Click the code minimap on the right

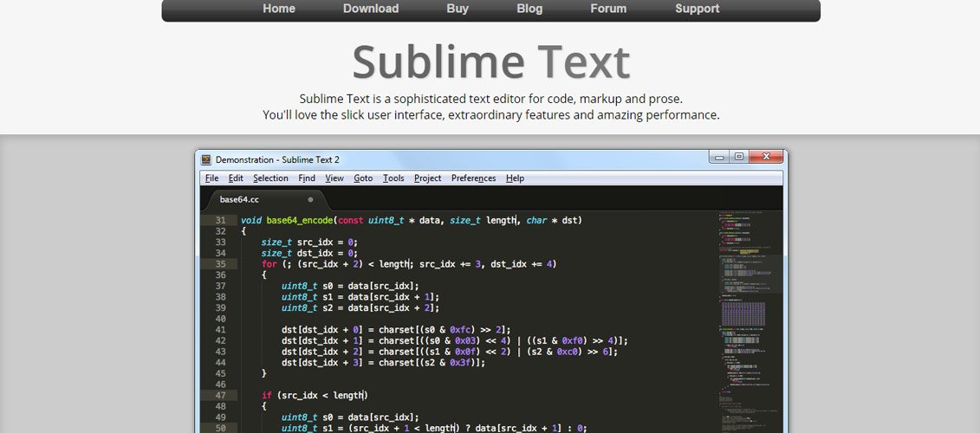(x=750, y=322)
